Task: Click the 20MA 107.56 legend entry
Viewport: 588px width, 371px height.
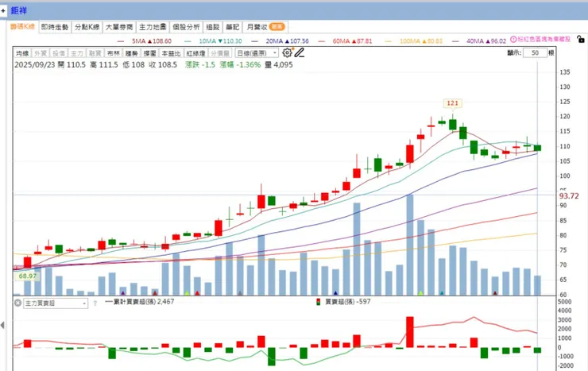Action: 280,41
